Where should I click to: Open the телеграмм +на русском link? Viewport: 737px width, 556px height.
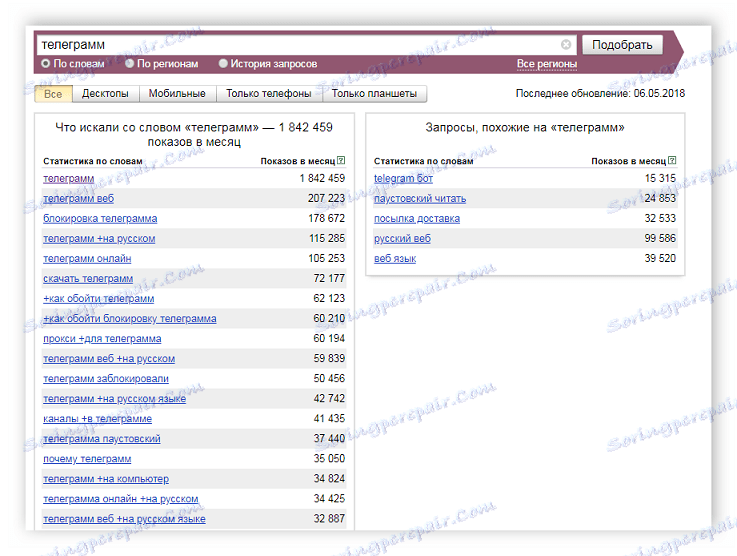tap(99, 239)
